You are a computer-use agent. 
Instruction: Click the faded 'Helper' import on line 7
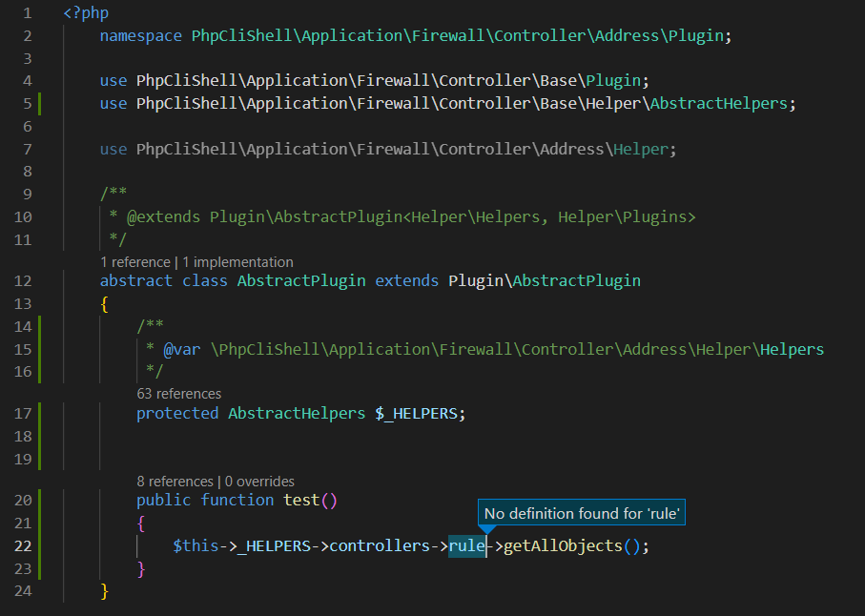point(643,150)
